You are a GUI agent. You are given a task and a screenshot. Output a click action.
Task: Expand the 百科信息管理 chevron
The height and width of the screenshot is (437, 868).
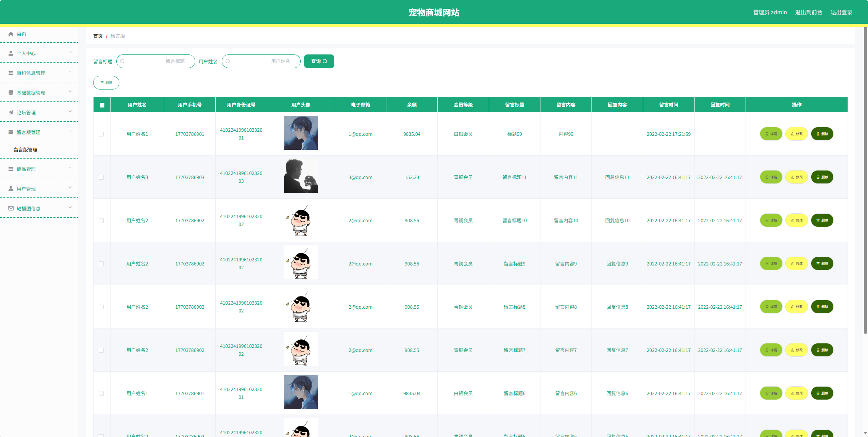point(70,72)
